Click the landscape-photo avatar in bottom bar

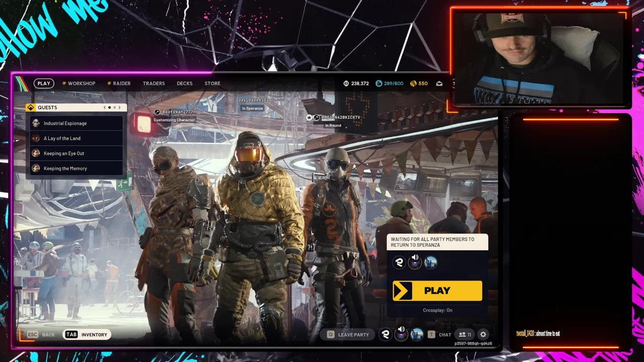(417, 334)
